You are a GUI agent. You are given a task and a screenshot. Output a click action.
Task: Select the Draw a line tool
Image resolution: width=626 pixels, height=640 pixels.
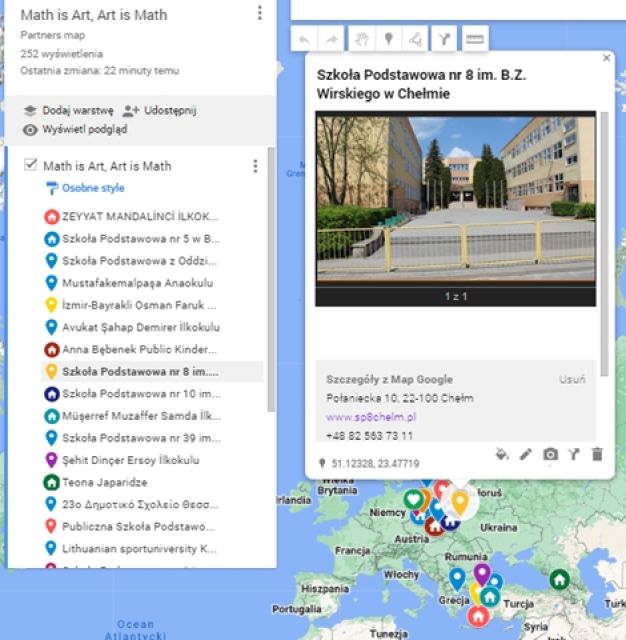415,39
